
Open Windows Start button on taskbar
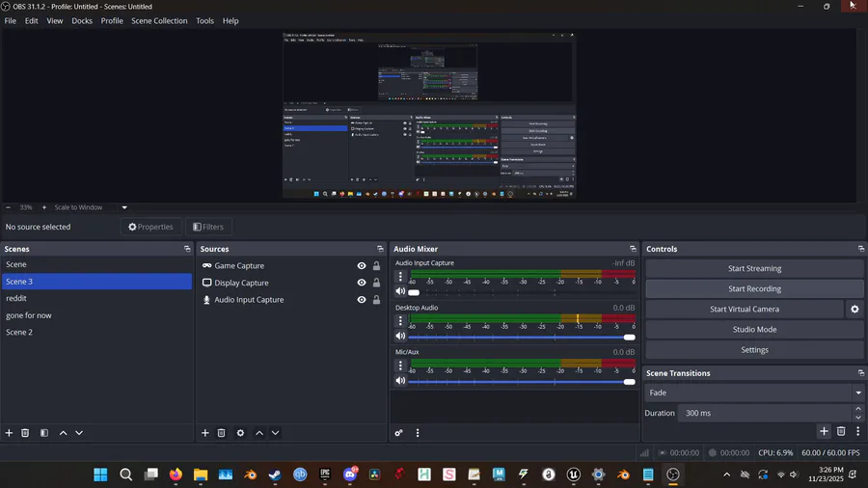click(100, 474)
